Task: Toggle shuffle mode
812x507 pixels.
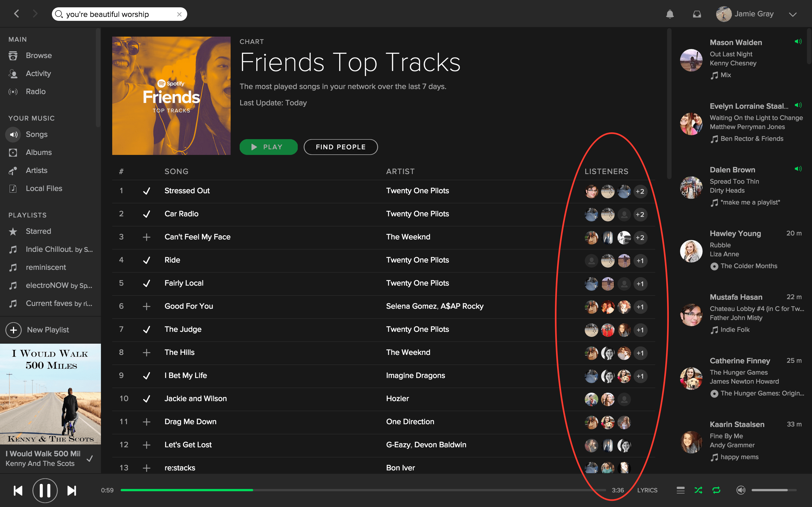Action: [x=698, y=490]
